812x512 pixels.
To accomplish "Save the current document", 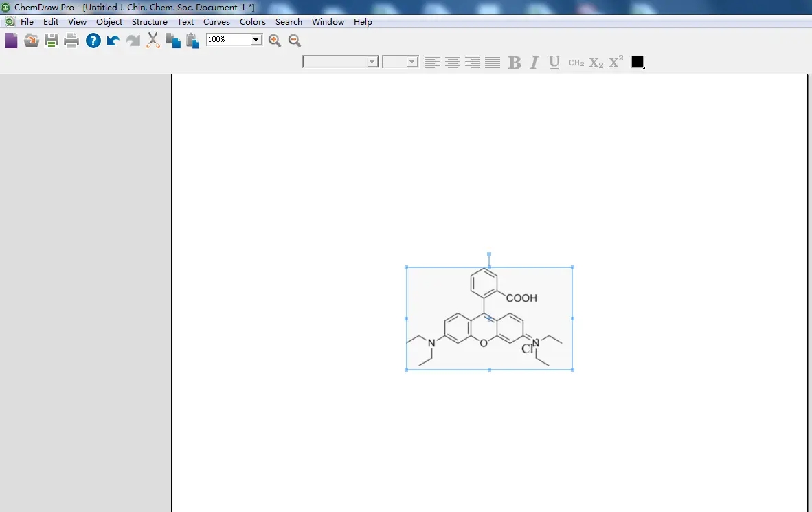I will point(51,40).
